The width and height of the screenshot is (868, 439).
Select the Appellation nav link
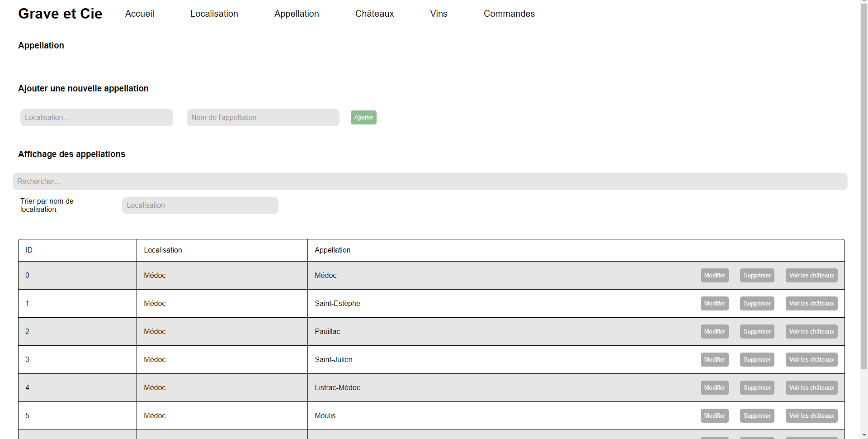pyautogui.click(x=297, y=14)
